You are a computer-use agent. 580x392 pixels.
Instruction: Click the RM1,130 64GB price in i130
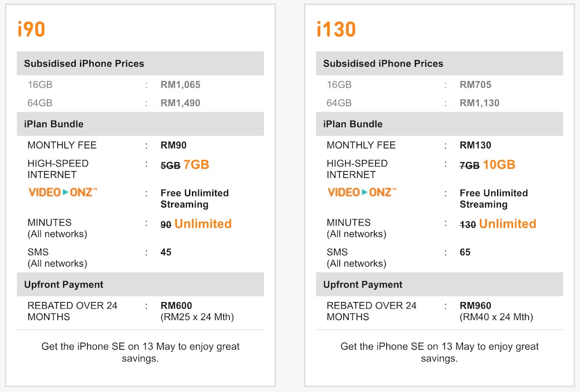[480, 103]
